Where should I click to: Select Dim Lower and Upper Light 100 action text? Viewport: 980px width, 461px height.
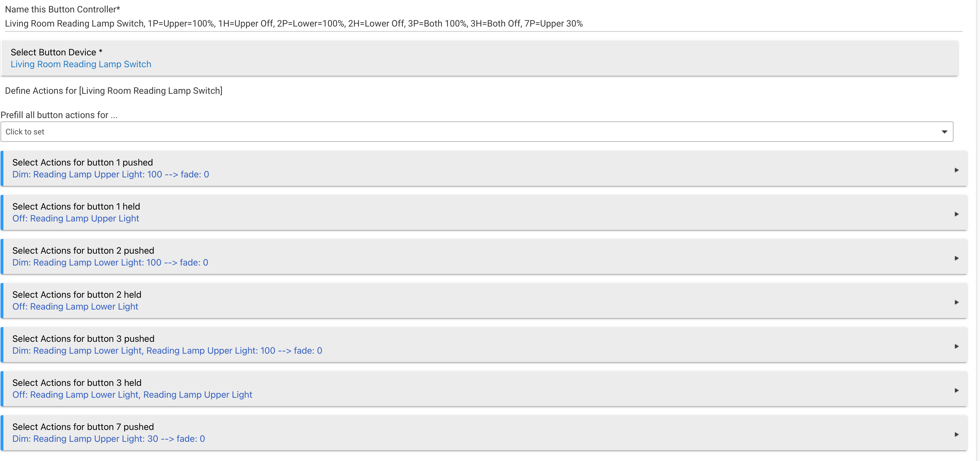click(167, 351)
